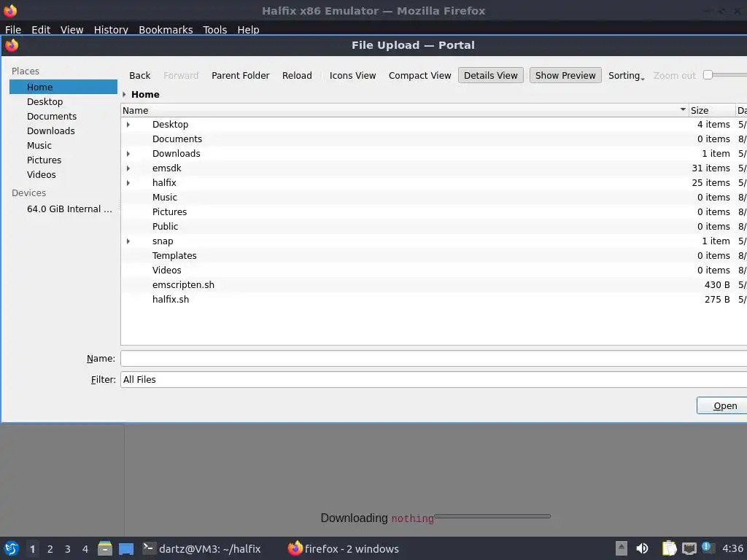Switch to Compact View

coord(419,75)
